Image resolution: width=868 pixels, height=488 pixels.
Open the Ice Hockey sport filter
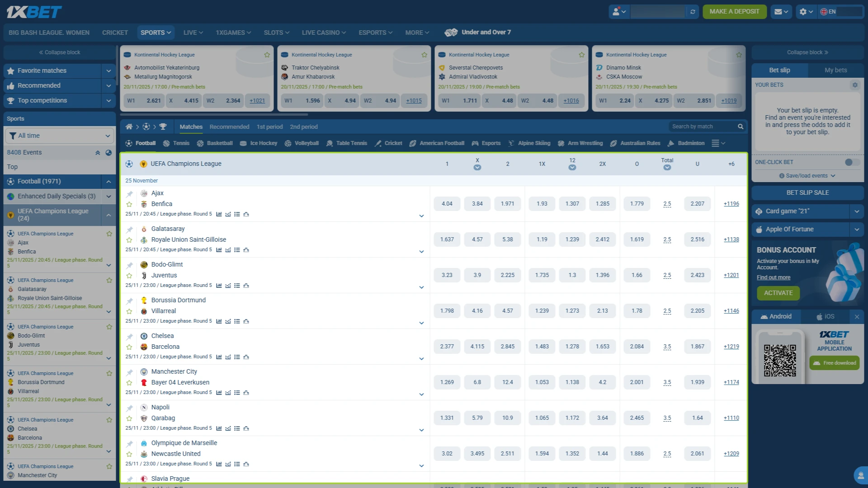[x=259, y=143]
